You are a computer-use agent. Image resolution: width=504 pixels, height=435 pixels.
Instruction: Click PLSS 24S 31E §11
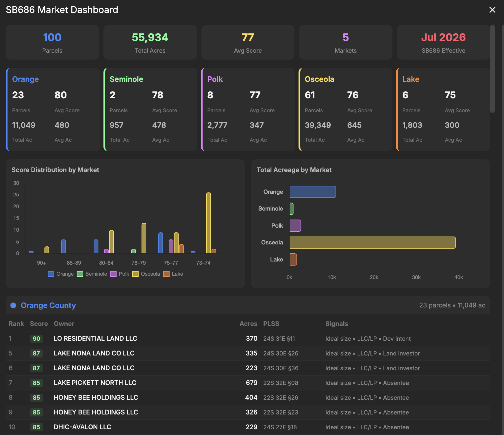(279, 339)
